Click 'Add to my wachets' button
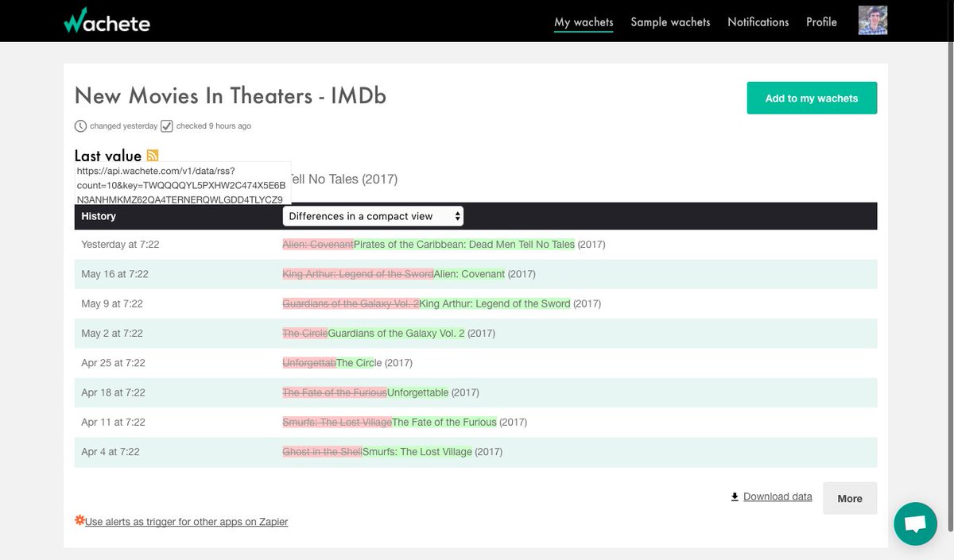 click(x=812, y=98)
